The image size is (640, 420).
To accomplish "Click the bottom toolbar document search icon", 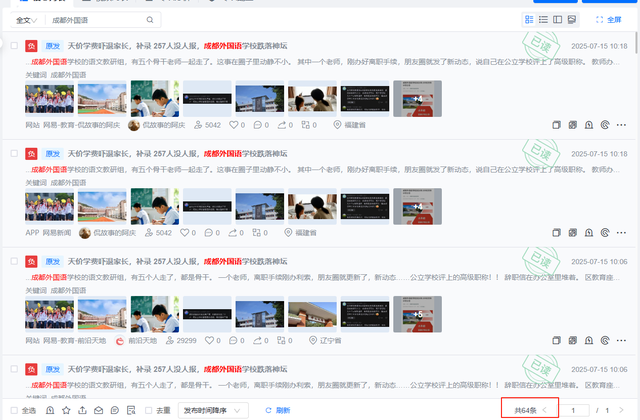I will click(x=131, y=410).
